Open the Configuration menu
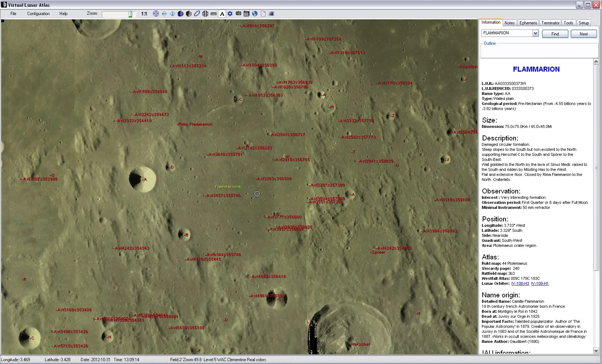Screen dimensions: 602x364 click(x=38, y=14)
